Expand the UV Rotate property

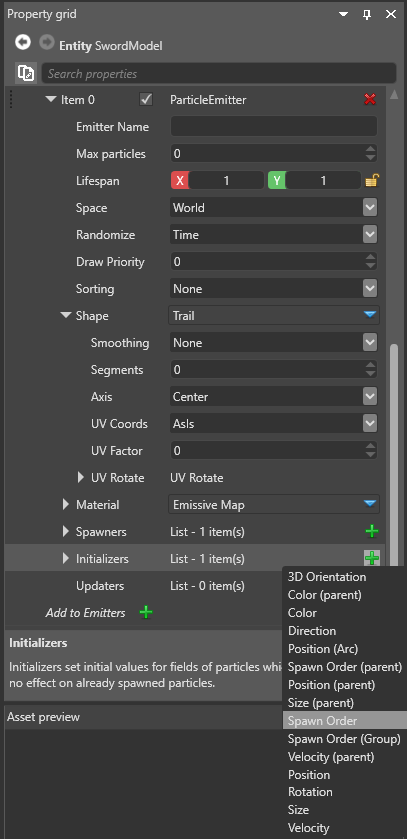click(81, 477)
